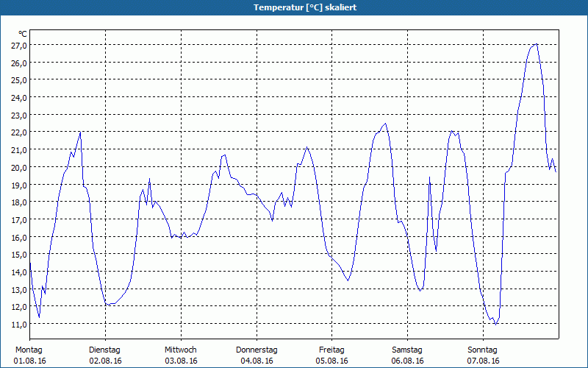
Task: Click the 25,0 y-axis label
Action: tap(19, 80)
